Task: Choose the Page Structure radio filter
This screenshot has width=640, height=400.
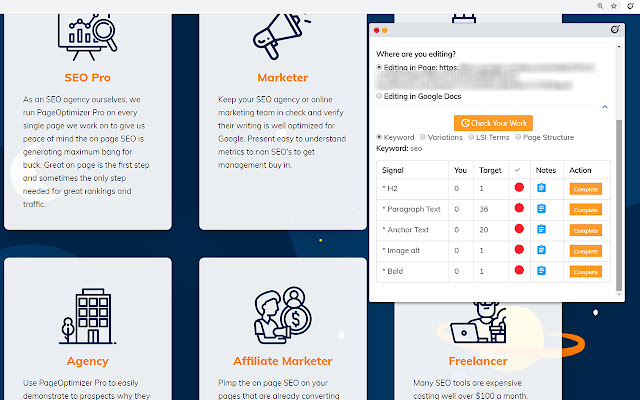Action: (x=518, y=137)
